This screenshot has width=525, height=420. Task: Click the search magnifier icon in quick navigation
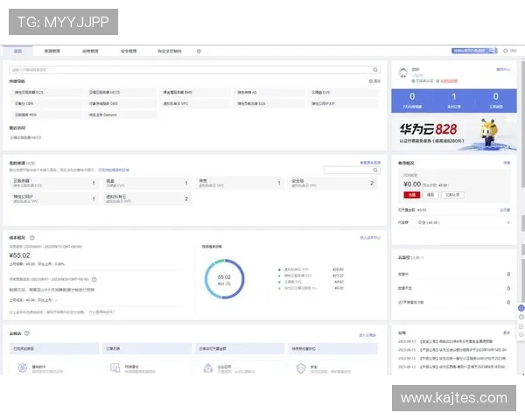pyautogui.click(x=376, y=69)
